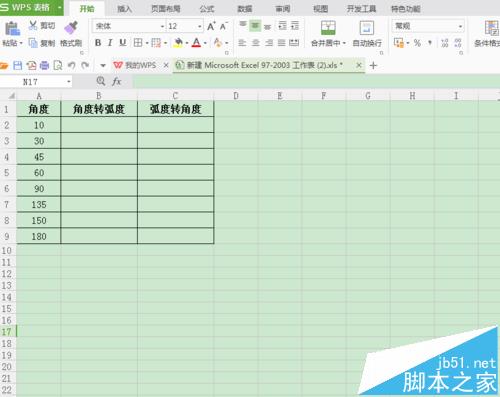Align text right horizontally
The image size is (500, 397).
[269, 43]
